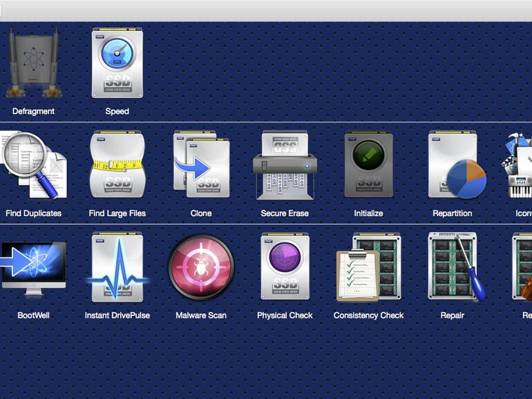Open the Instant DrivePulse icon

point(117,268)
